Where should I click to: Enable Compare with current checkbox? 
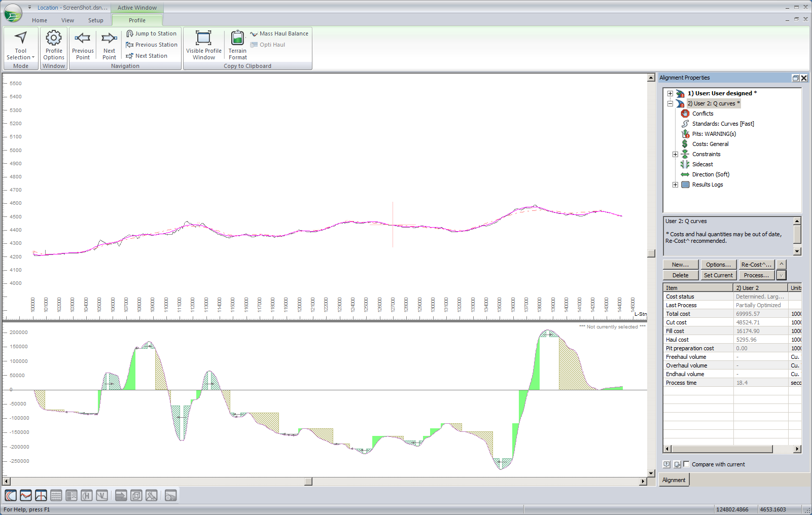(x=687, y=464)
